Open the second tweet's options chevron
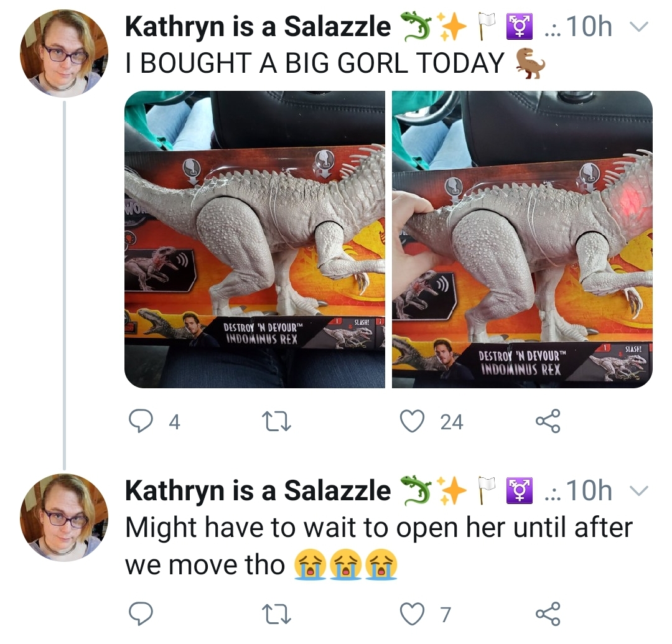This screenshot has width=672, height=644. point(638,490)
